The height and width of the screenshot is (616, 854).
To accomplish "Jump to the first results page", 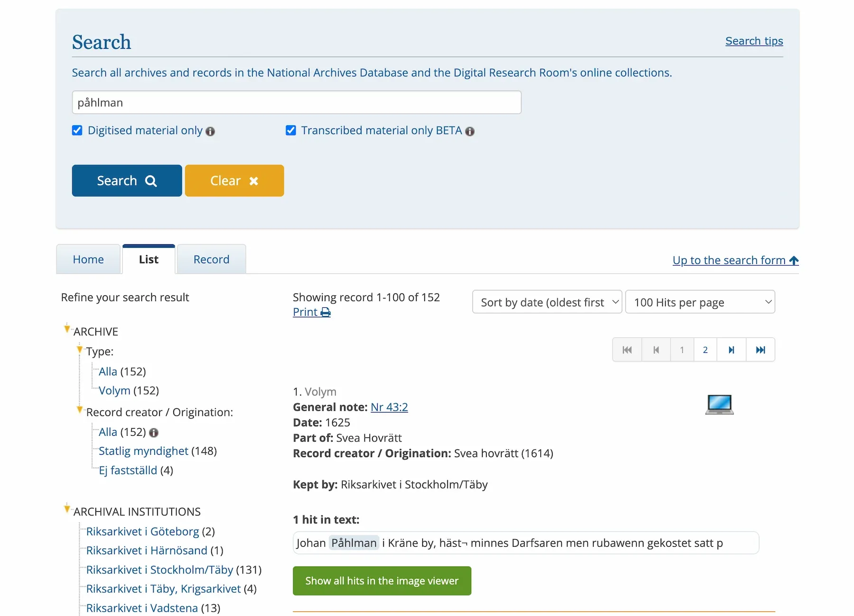I will pos(627,350).
